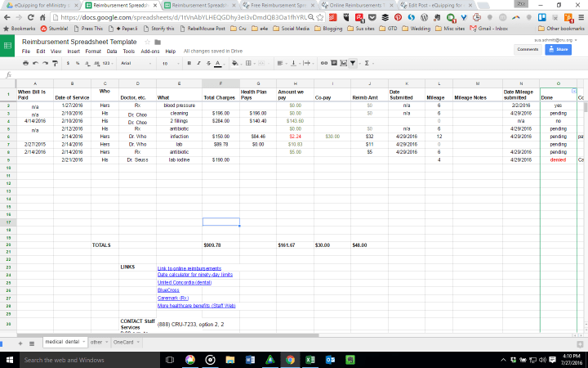The width and height of the screenshot is (588, 368).
Task: Open the BlueCross link
Action: (168, 289)
